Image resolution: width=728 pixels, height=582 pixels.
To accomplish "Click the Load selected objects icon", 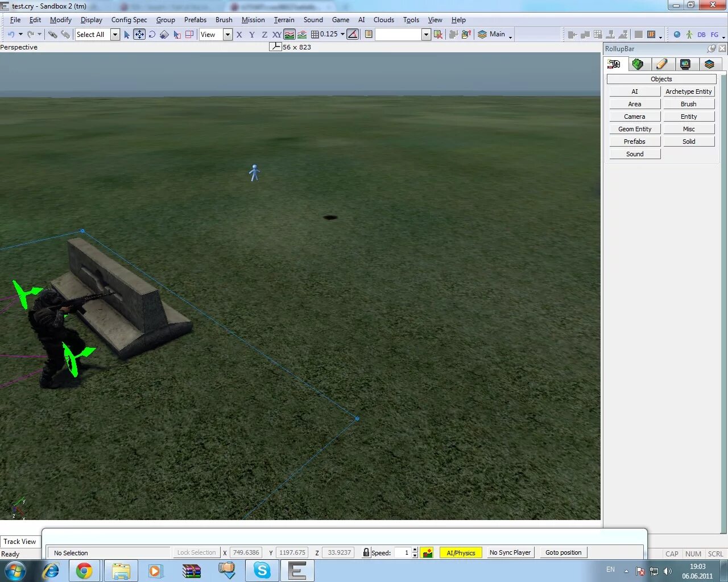I will coord(466,35).
